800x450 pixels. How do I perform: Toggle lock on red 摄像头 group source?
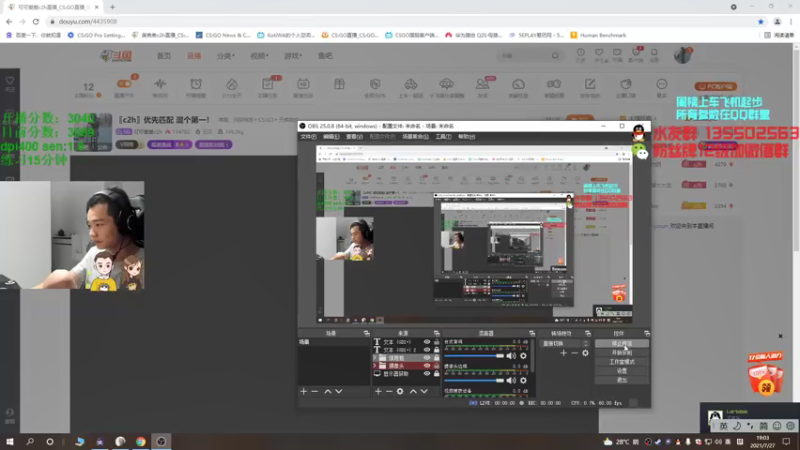(x=436, y=366)
